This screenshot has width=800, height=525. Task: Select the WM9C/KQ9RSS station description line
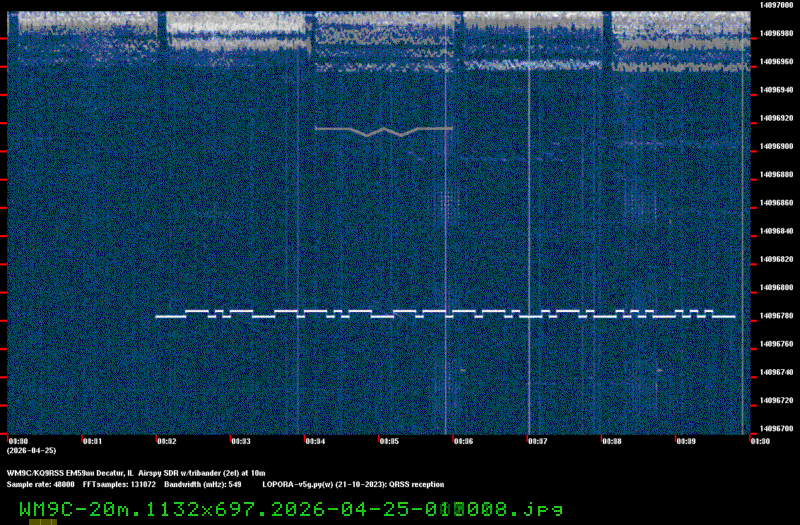click(x=136, y=473)
